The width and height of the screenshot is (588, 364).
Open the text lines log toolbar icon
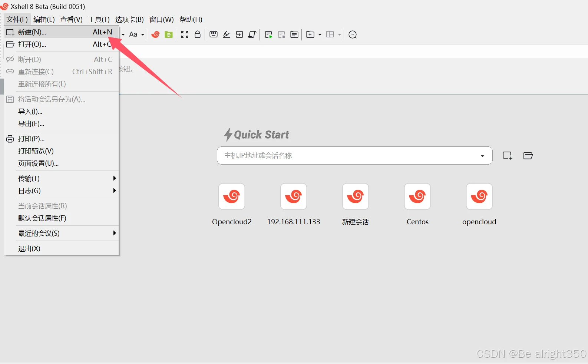click(294, 34)
